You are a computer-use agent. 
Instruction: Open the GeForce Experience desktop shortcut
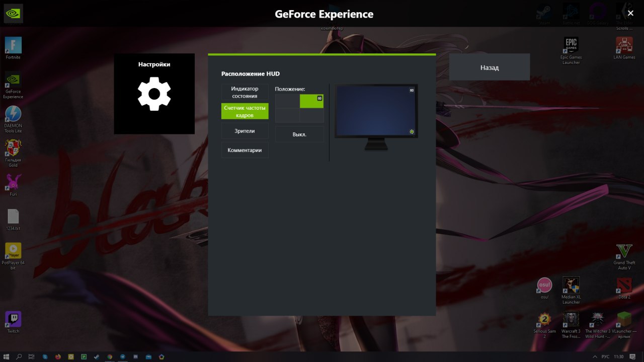[14, 85]
